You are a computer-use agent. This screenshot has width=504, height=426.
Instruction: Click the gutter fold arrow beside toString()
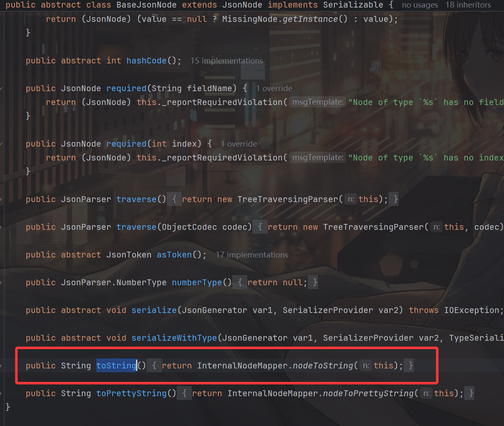tap(2, 366)
